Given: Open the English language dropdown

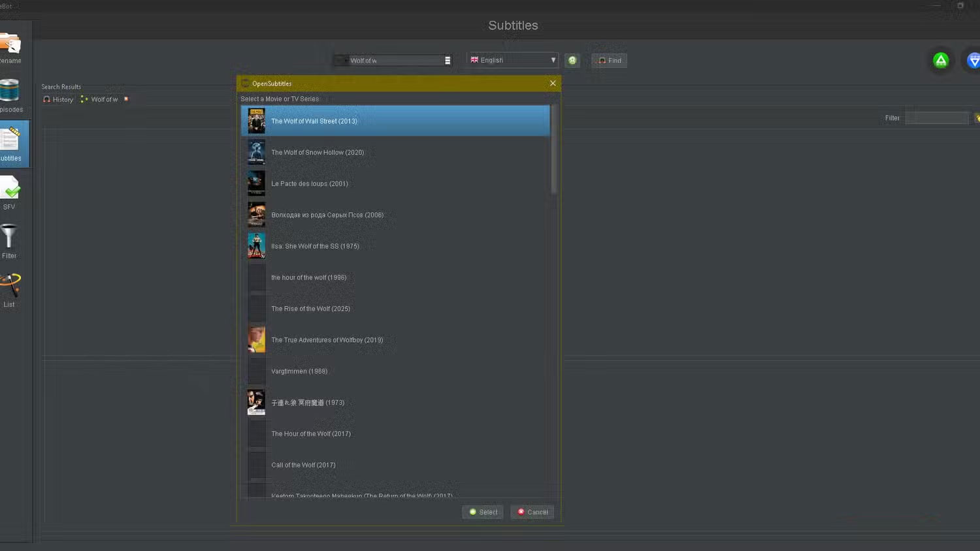Looking at the screenshot, I should pos(553,59).
